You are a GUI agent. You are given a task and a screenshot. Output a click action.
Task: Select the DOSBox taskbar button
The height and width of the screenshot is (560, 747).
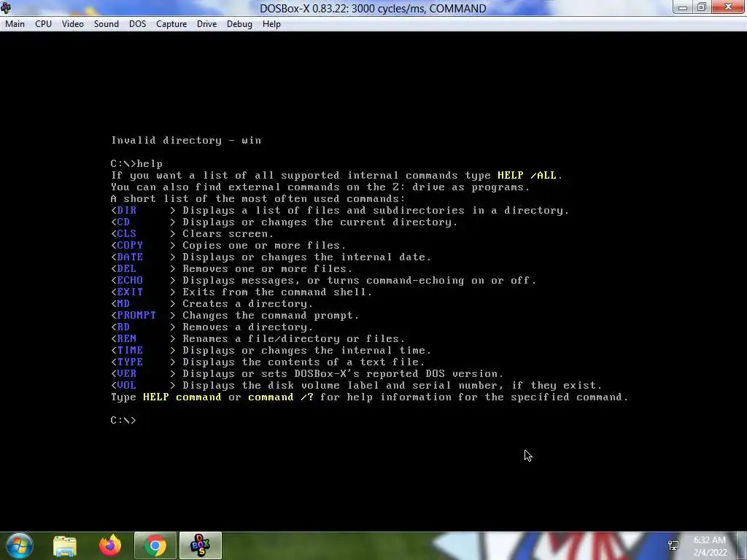click(x=200, y=545)
